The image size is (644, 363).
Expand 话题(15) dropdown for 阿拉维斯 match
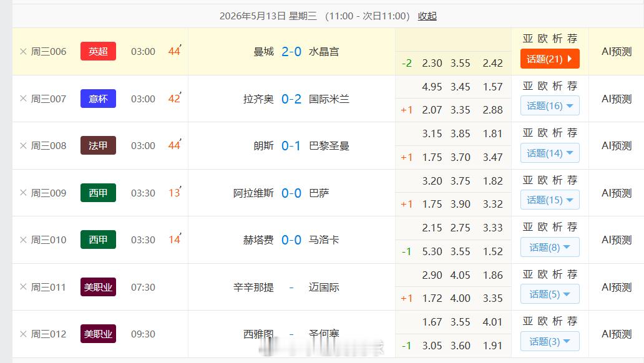tap(550, 200)
